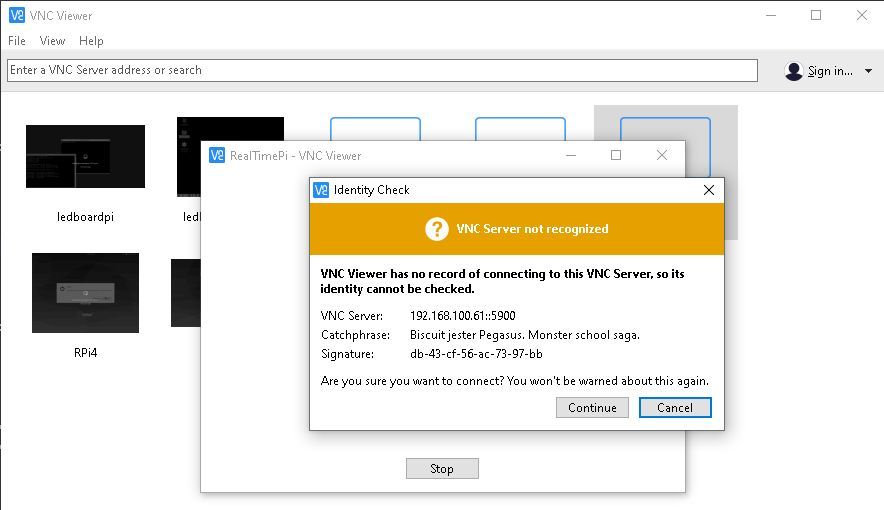The height and width of the screenshot is (510, 884).
Task: Maximize the RealTimePi VNC Viewer window
Action: coord(616,155)
